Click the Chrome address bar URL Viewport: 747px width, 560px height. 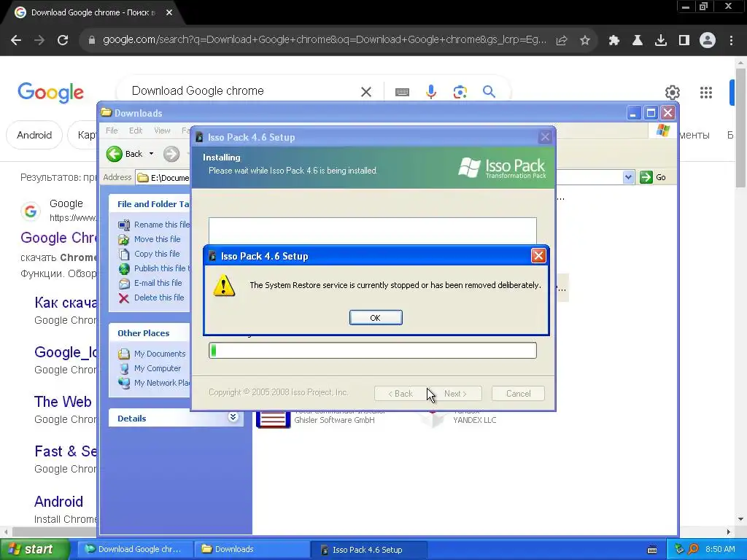(325, 40)
